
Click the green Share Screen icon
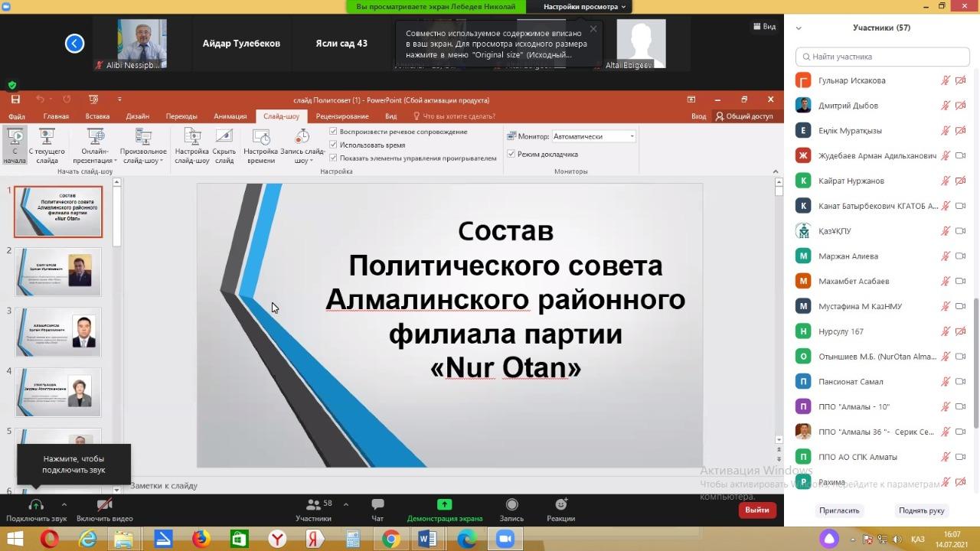point(444,505)
